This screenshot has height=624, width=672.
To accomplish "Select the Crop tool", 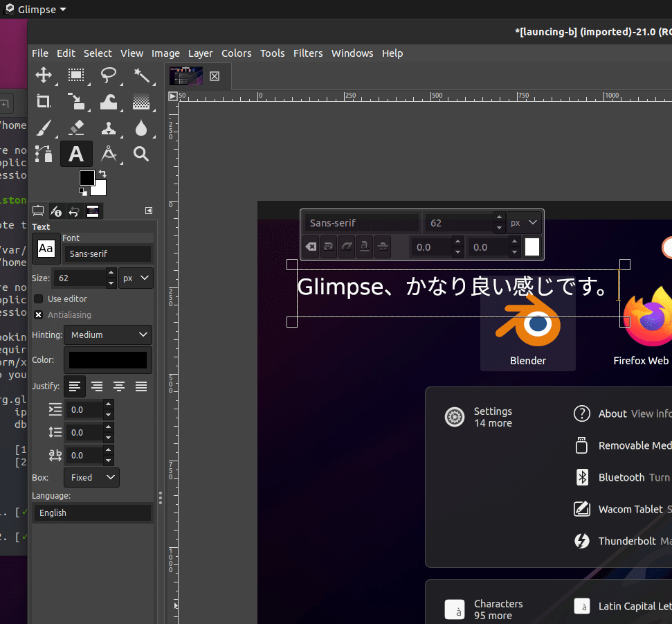I will point(44,101).
